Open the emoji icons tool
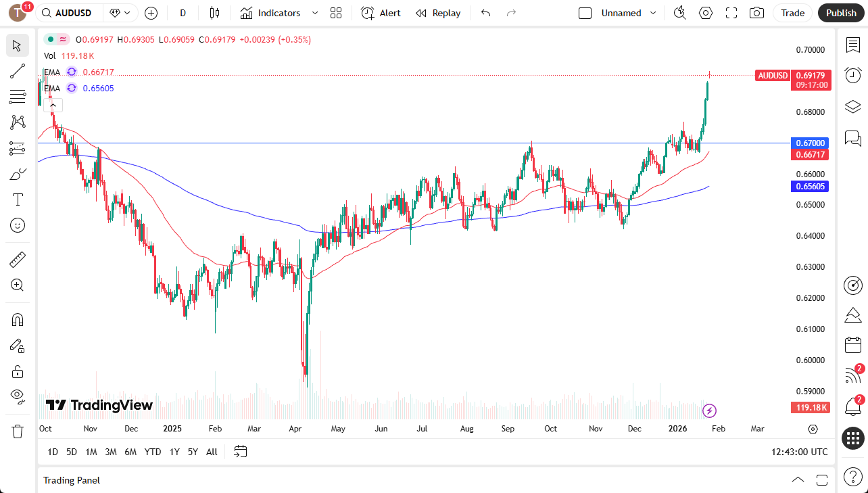 pos(17,225)
